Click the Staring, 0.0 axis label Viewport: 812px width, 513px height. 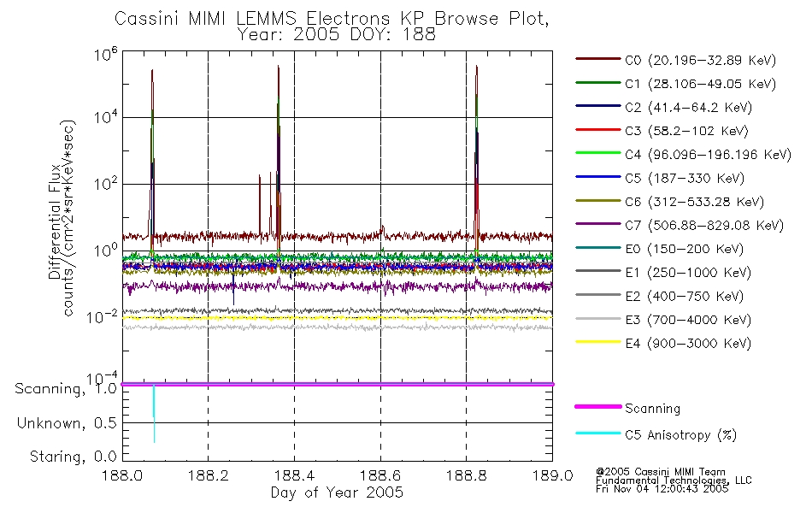point(73,457)
